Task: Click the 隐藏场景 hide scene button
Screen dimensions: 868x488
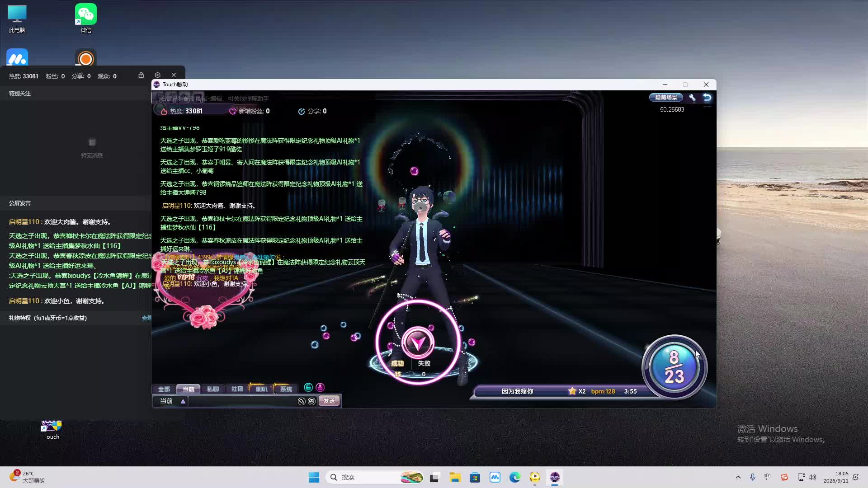Action: [666, 97]
